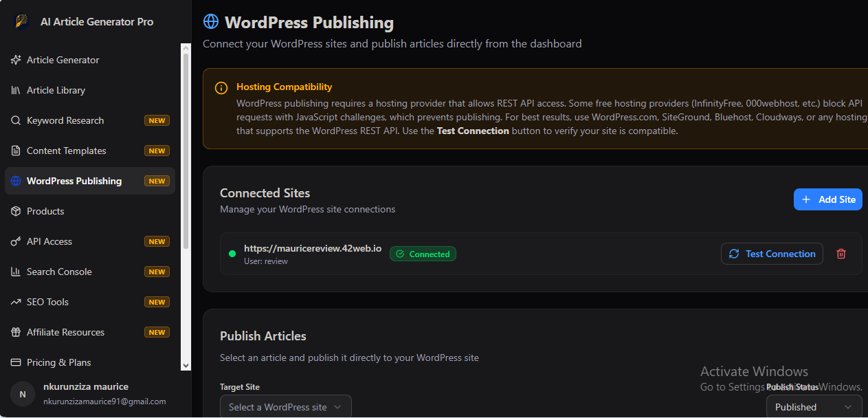Click the refresh icon in Test Connection
Viewport: 868px width, 418px height.
[x=734, y=254]
